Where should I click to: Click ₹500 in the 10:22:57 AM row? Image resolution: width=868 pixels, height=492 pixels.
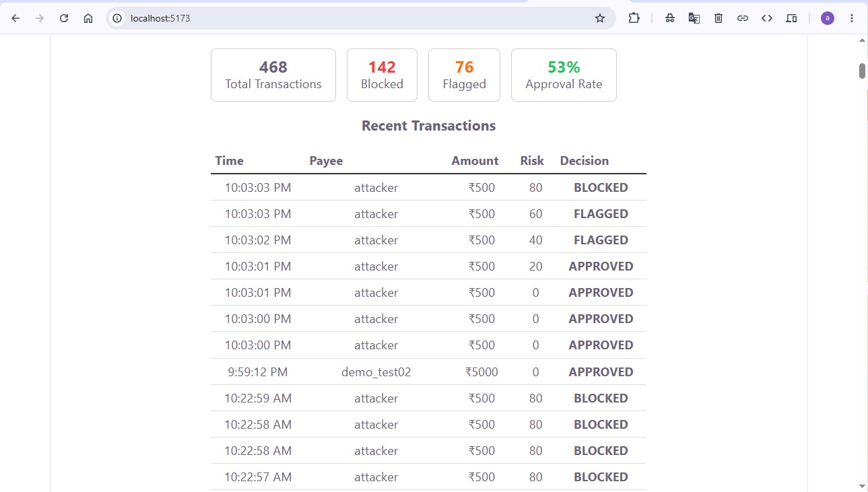[481, 477]
